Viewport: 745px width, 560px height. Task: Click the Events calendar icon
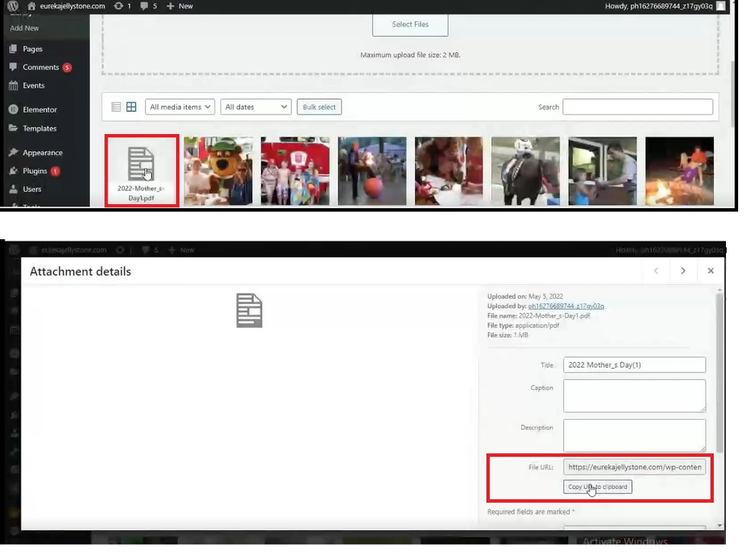[x=13, y=85]
